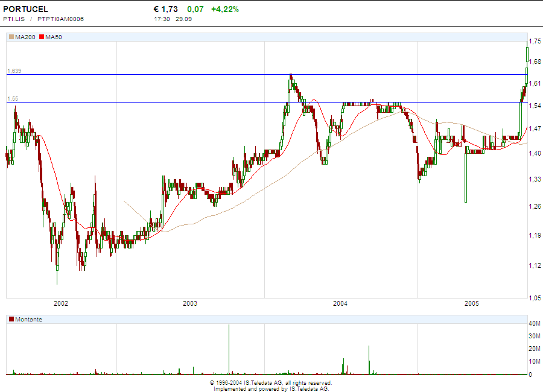This screenshot has width=543, height=392.
Task: Click the 2005 year axis label
Action: point(472,304)
